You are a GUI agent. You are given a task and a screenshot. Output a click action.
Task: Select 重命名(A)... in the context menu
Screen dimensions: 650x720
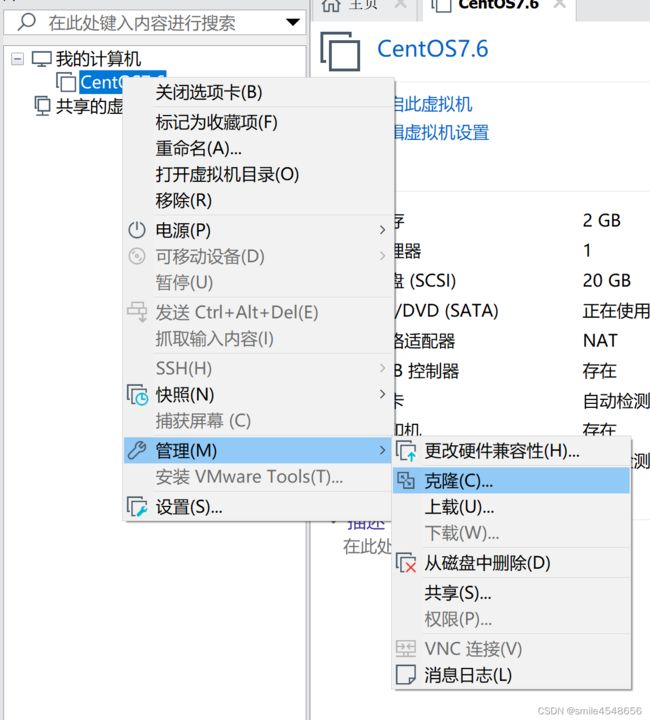[x=258, y=148]
